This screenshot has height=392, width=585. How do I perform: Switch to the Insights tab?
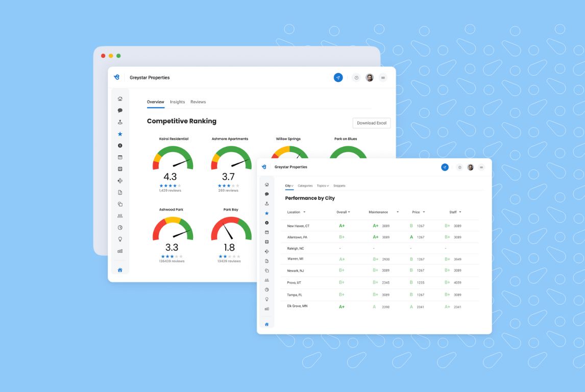pos(178,102)
